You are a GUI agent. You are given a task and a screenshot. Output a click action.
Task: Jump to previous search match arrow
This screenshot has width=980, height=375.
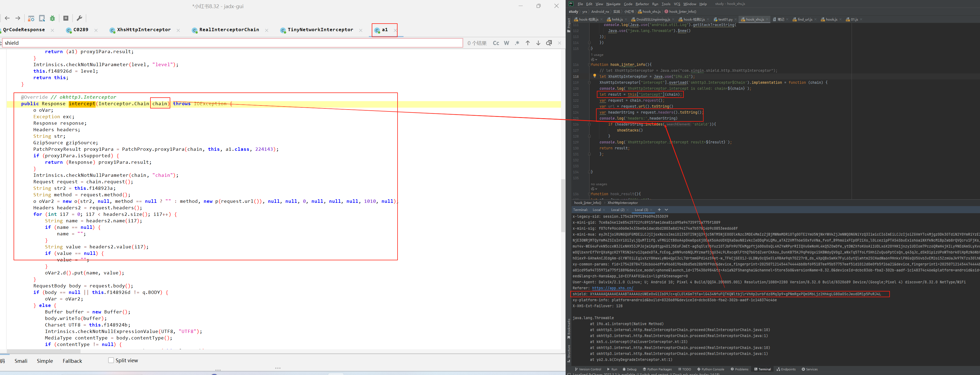[528, 43]
